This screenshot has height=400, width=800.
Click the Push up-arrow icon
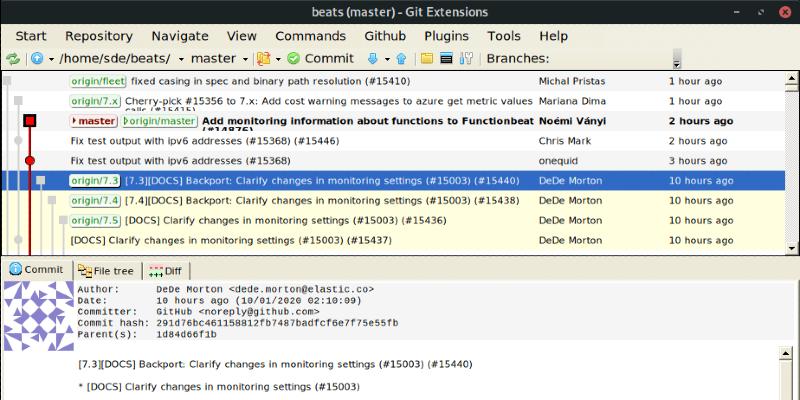pos(401,58)
